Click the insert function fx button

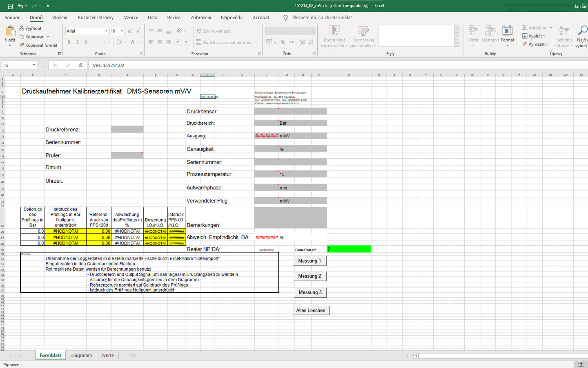click(x=80, y=65)
